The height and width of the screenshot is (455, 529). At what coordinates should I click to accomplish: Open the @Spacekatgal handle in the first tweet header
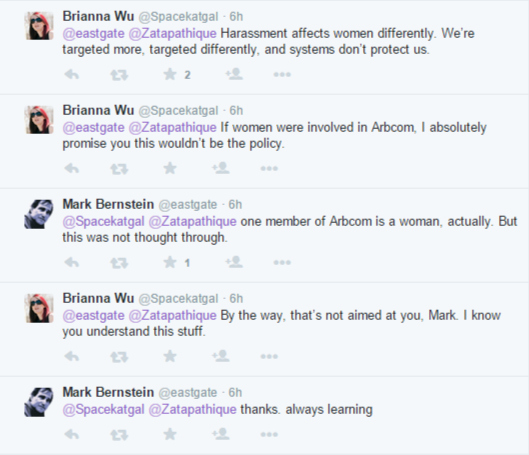pyautogui.click(x=178, y=16)
